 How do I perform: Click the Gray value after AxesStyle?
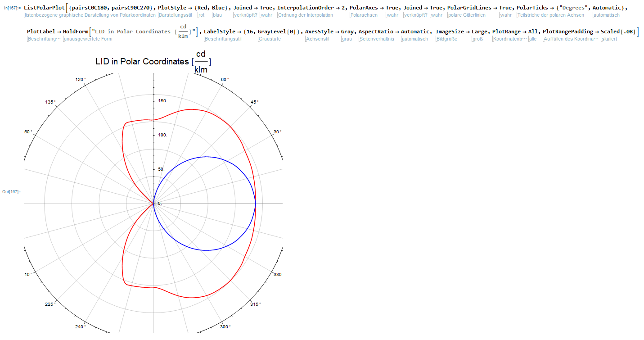(347, 32)
